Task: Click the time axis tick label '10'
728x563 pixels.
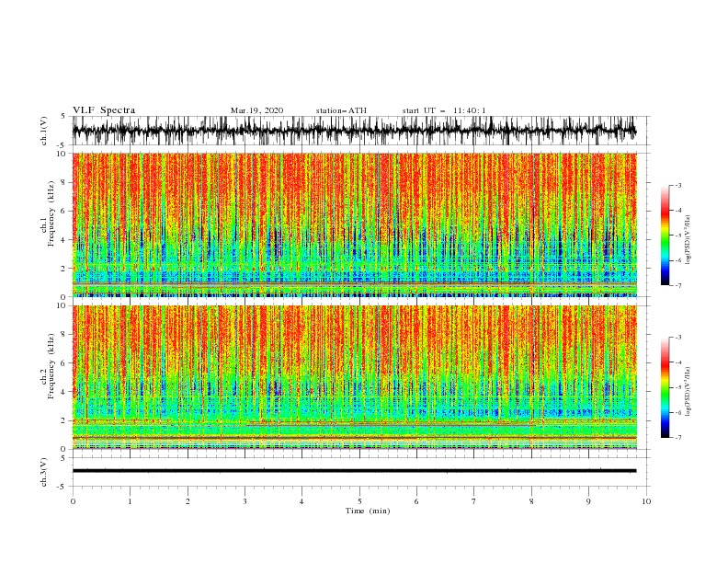Action: 646,501
